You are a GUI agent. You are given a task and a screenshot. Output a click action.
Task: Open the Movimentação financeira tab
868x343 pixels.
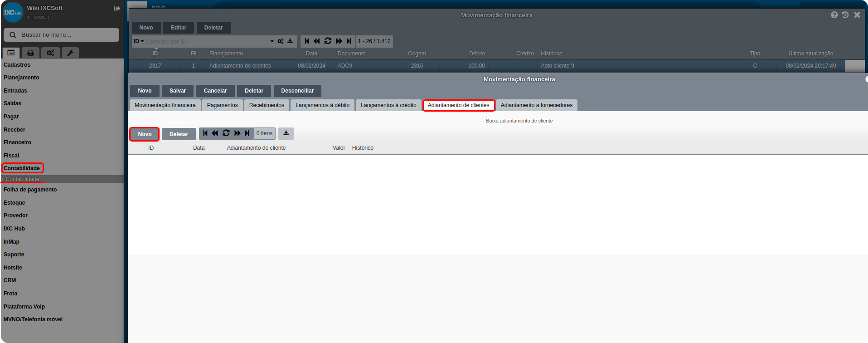pos(165,105)
